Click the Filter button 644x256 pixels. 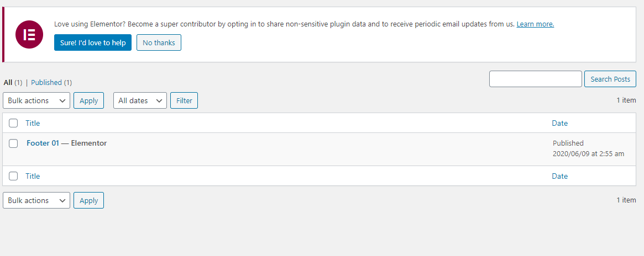click(x=184, y=100)
